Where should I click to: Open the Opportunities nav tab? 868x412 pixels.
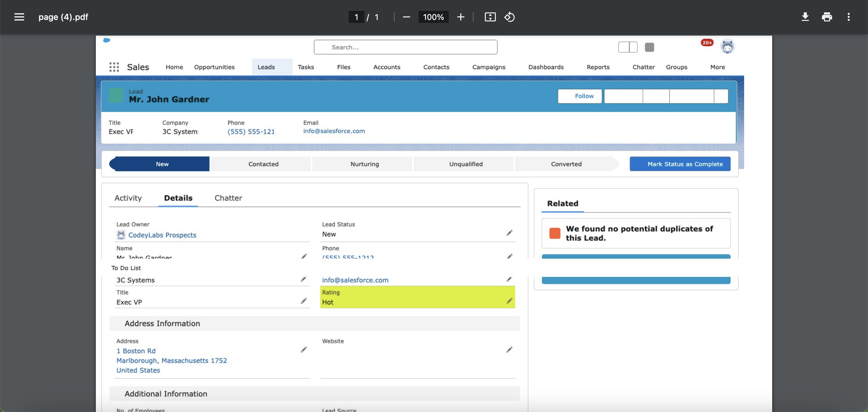point(214,67)
